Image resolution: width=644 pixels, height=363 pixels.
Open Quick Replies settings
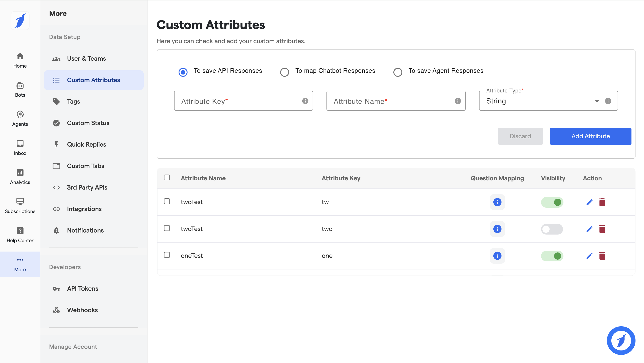(86, 145)
